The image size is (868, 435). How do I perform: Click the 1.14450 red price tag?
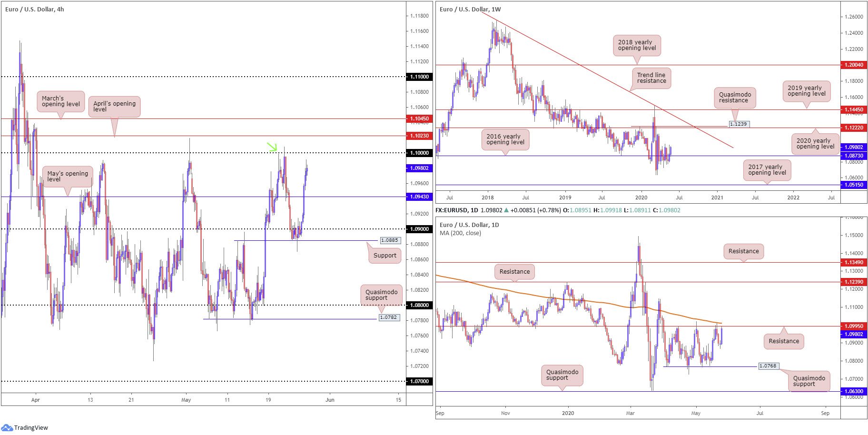click(x=854, y=109)
